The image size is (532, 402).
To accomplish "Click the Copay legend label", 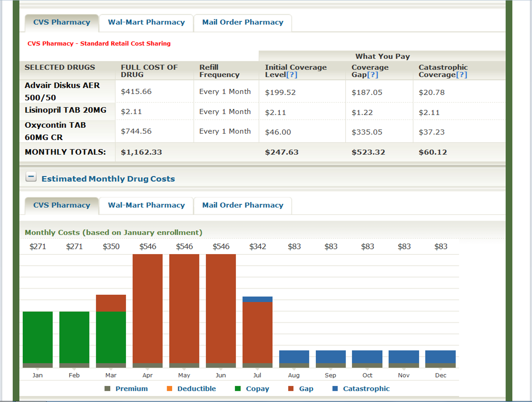I will click(257, 389).
